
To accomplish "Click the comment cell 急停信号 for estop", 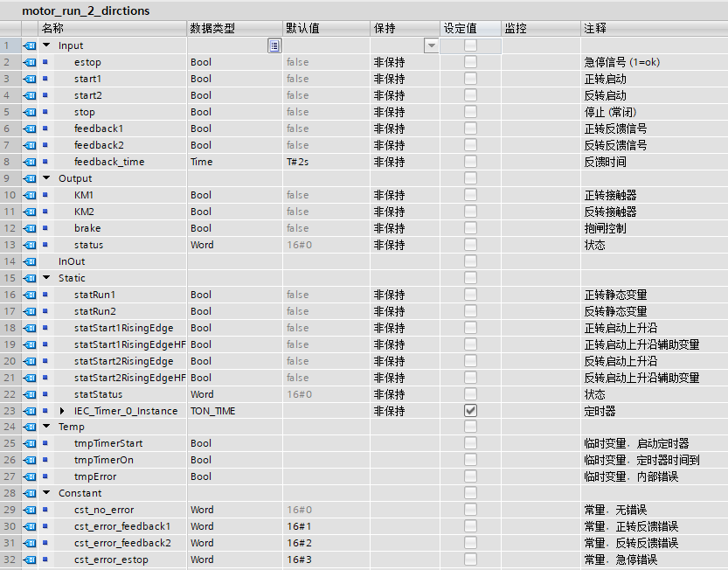I will pyautogui.click(x=621, y=62).
